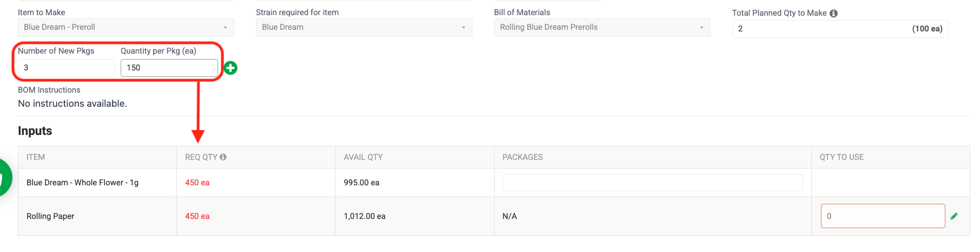Click the green plus add-package icon
Image resolution: width=980 pixels, height=252 pixels.
pos(231,68)
